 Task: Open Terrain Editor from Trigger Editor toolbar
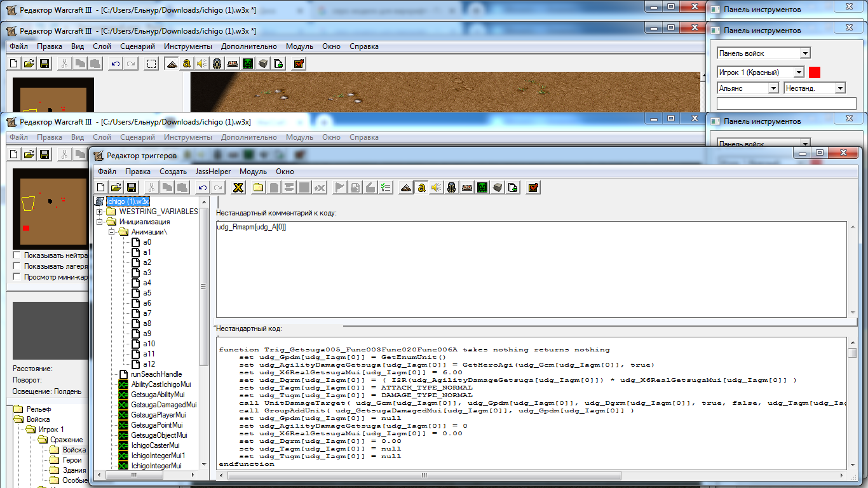(406, 187)
